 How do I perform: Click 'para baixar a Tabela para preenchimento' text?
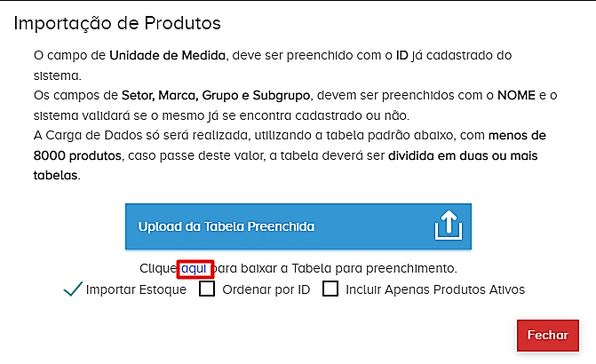point(336,267)
